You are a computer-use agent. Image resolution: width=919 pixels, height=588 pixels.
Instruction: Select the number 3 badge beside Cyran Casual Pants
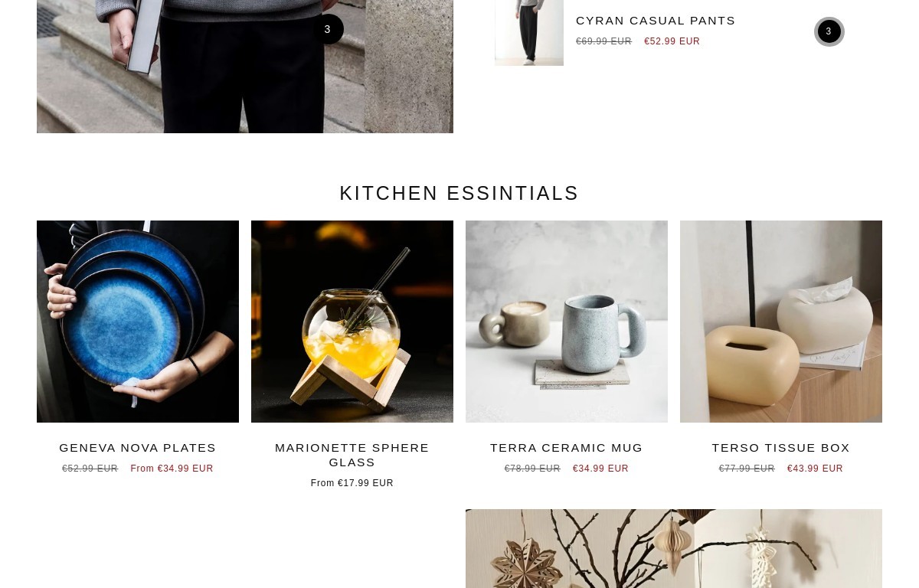pyautogui.click(x=829, y=31)
